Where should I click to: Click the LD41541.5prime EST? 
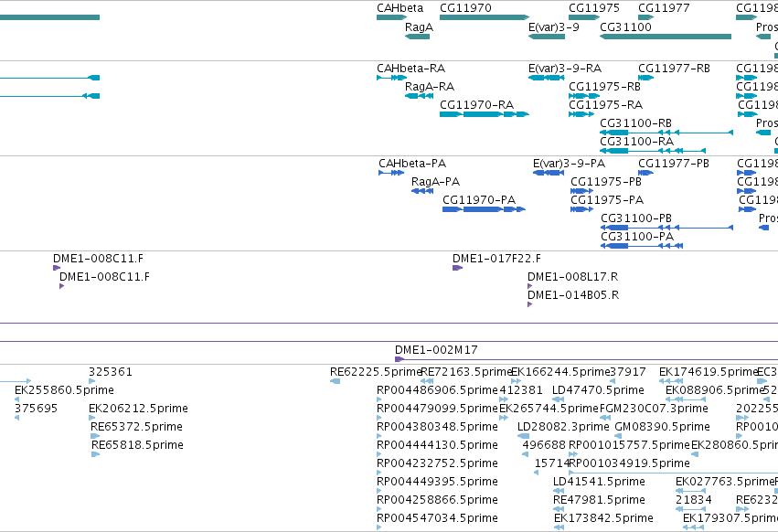tap(559, 491)
